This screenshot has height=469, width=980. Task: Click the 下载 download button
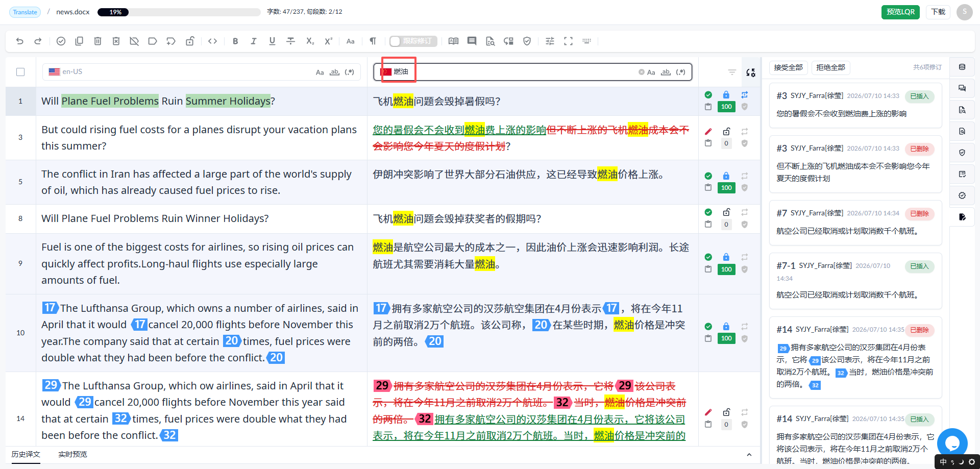(x=938, y=12)
